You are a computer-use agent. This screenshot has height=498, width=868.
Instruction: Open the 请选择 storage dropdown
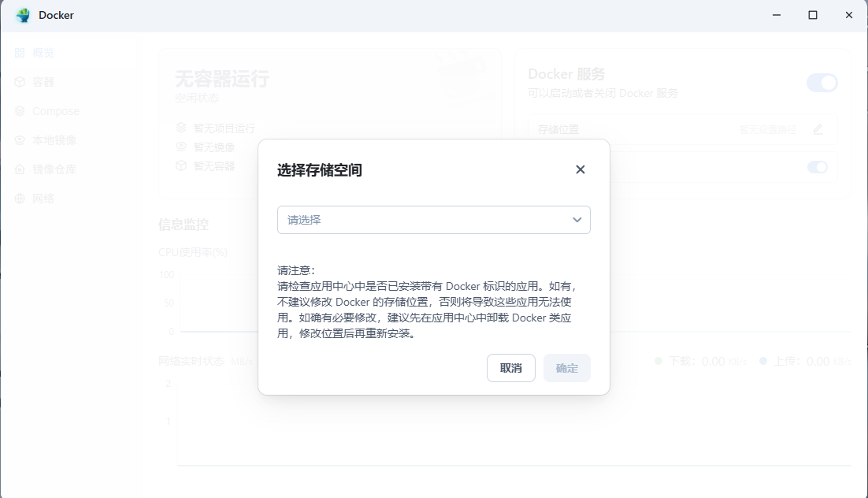tap(433, 220)
